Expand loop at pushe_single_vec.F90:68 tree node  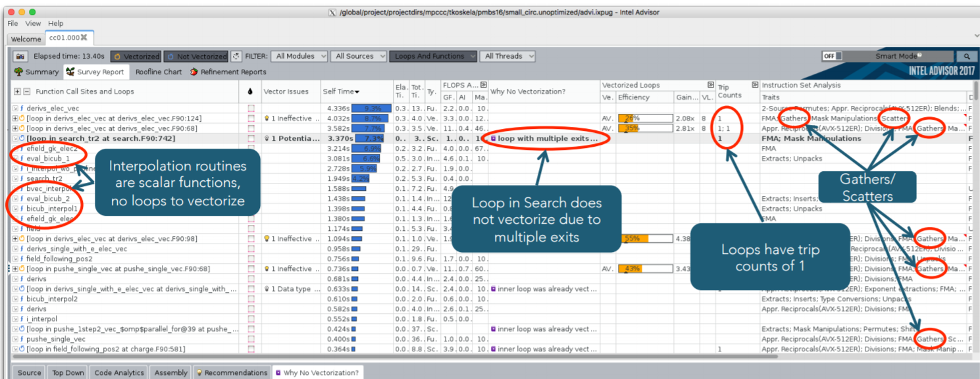tap(14, 268)
